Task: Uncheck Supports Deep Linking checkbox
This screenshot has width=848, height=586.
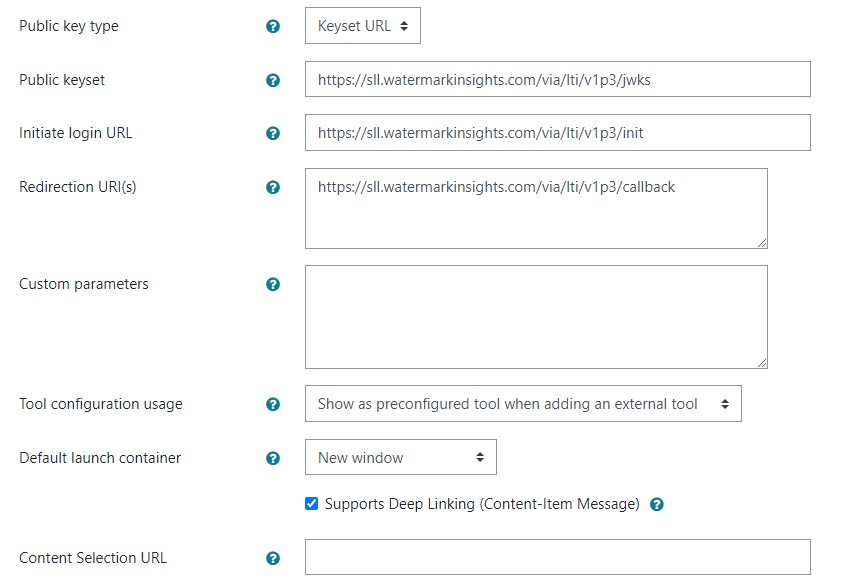Action: [312, 504]
